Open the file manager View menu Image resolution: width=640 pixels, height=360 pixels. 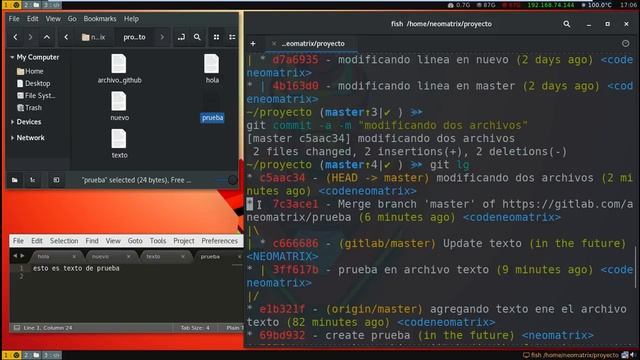[x=53, y=19]
